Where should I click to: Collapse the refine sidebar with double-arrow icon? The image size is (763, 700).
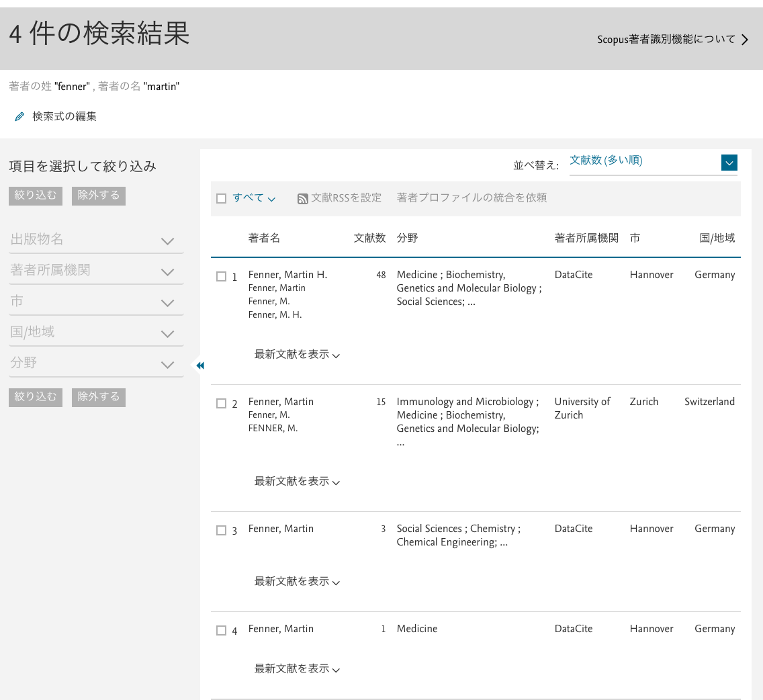click(200, 365)
